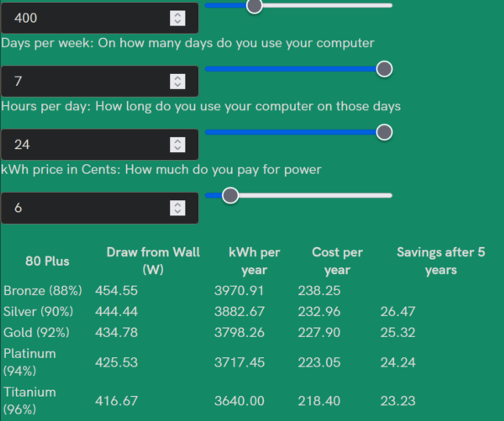The image size is (504, 421).
Task: Click the Hours per day slider handle
Action: (x=384, y=132)
